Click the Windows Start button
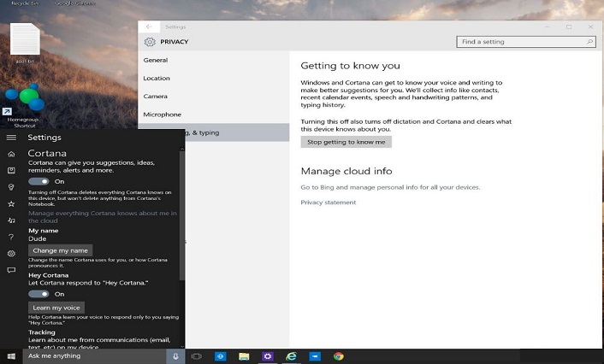 [x=11, y=356]
